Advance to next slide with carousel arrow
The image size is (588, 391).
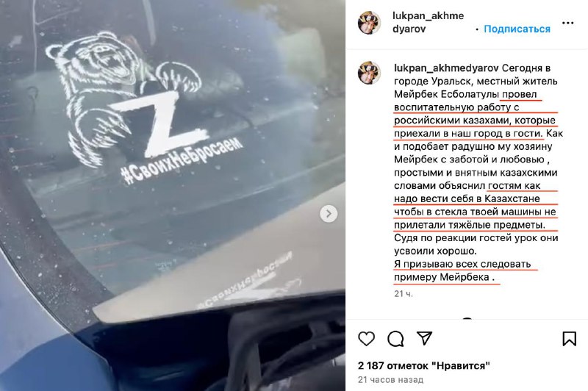pyautogui.click(x=329, y=214)
